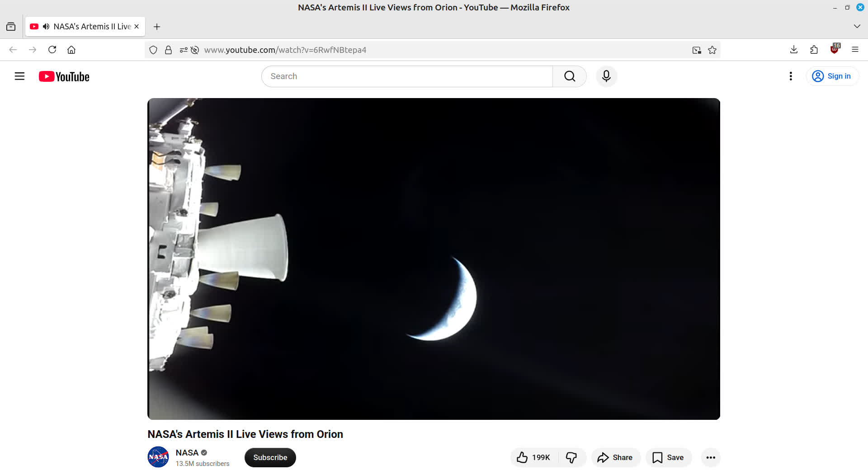The width and height of the screenshot is (868, 470).
Task: Open the NASA channel avatar
Action: [x=158, y=457]
